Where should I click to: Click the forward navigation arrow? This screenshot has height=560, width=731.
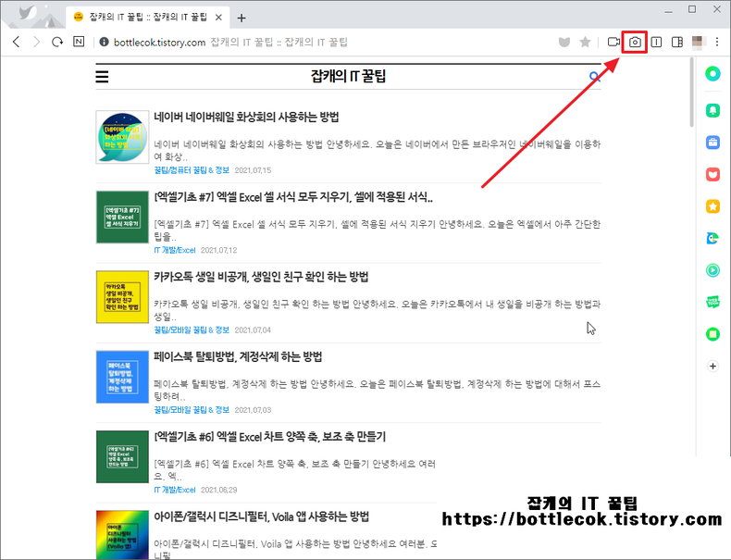36,42
